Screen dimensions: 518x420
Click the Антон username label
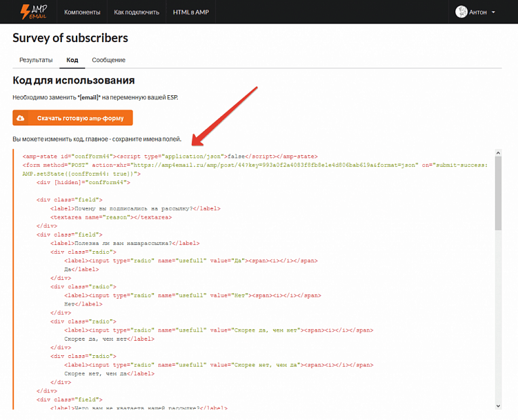point(478,12)
